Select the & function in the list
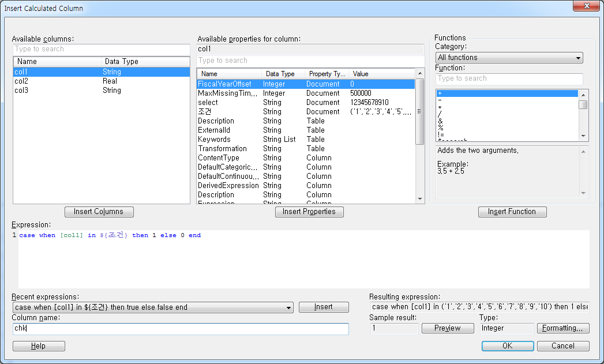This screenshot has width=604, height=364. 507,121
